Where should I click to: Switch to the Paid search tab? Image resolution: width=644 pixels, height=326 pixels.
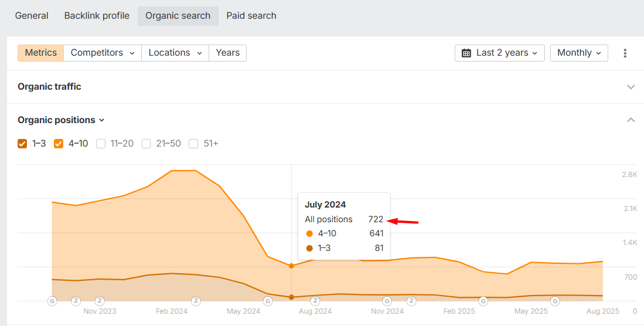click(251, 16)
